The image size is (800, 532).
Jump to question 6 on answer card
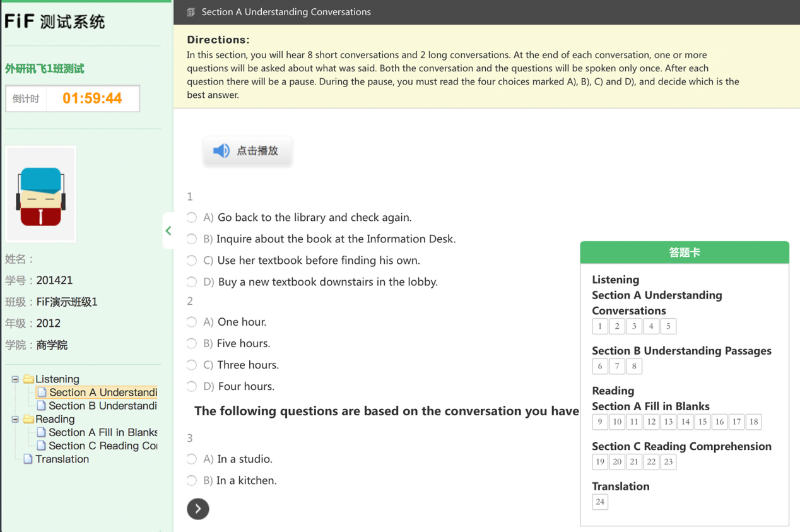coord(600,366)
